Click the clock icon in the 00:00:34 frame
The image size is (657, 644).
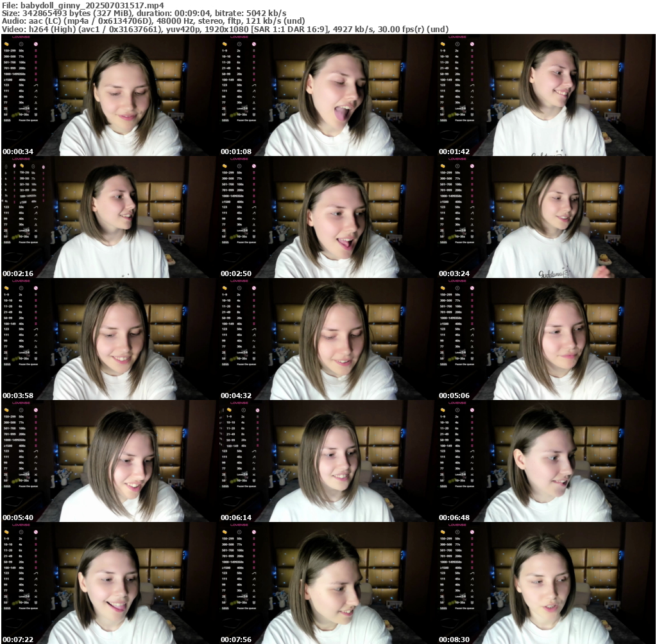[x=21, y=44]
